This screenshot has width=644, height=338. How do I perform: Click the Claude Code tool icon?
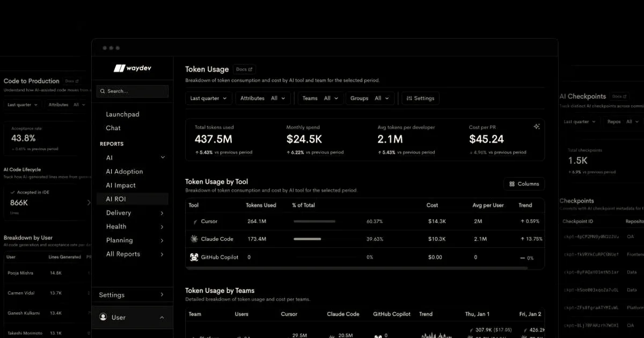tap(194, 239)
